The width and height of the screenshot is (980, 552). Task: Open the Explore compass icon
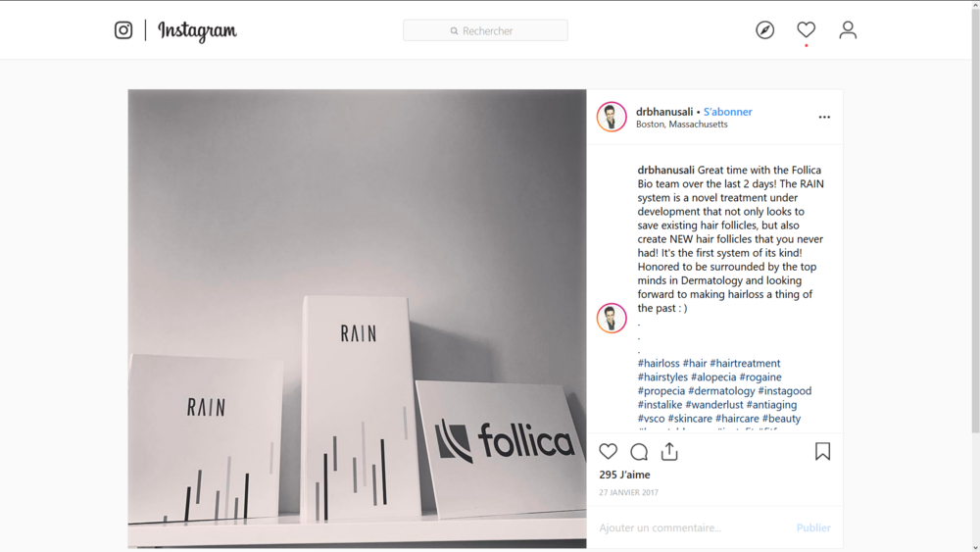(765, 30)
